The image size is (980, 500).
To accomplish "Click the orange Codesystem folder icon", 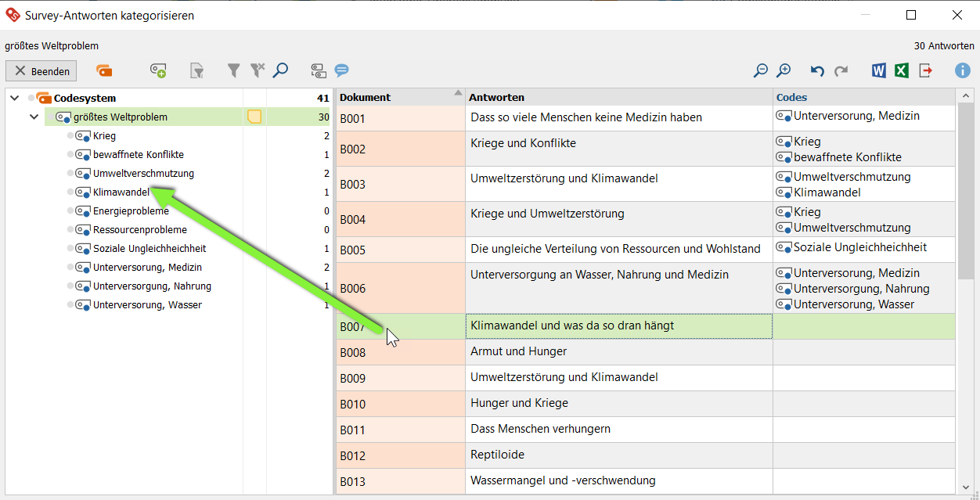I will click(x=44, y=98).
